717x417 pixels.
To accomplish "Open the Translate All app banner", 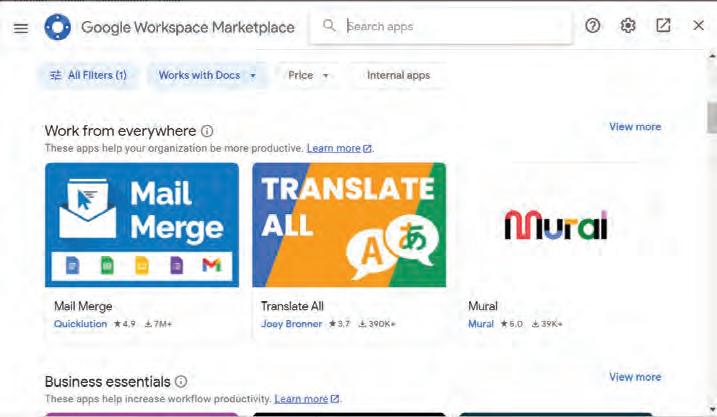I will click(349, 225).
